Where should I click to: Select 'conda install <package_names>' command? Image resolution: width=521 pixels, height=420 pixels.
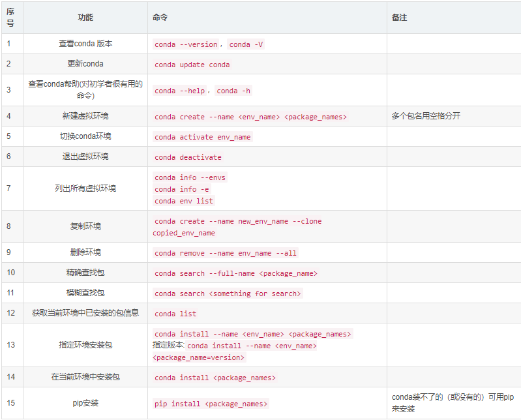tap(215, 378)
